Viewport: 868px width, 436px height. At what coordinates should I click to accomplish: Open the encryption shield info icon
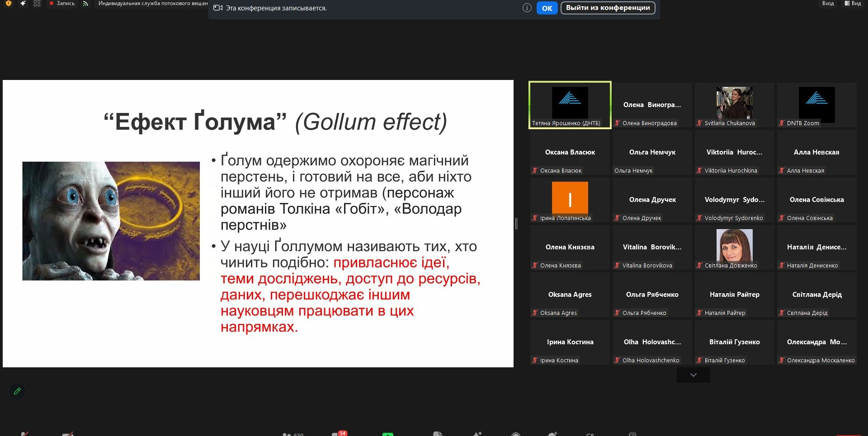(x=8, y=3)
